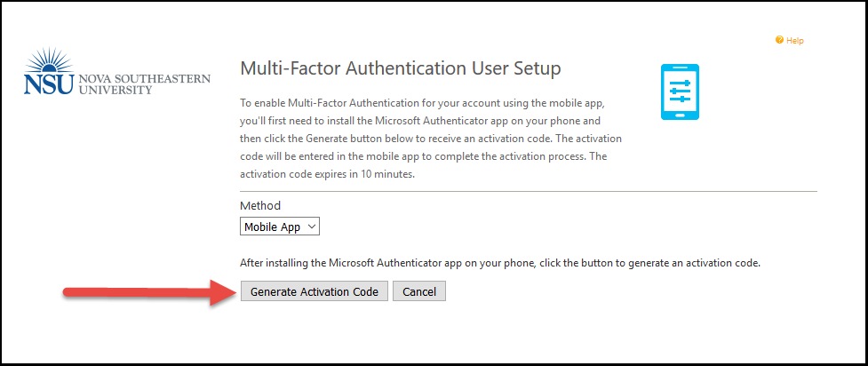Open the Method dropdown showing Mobile App
868x366 pixels.
(x=280, y=227)
